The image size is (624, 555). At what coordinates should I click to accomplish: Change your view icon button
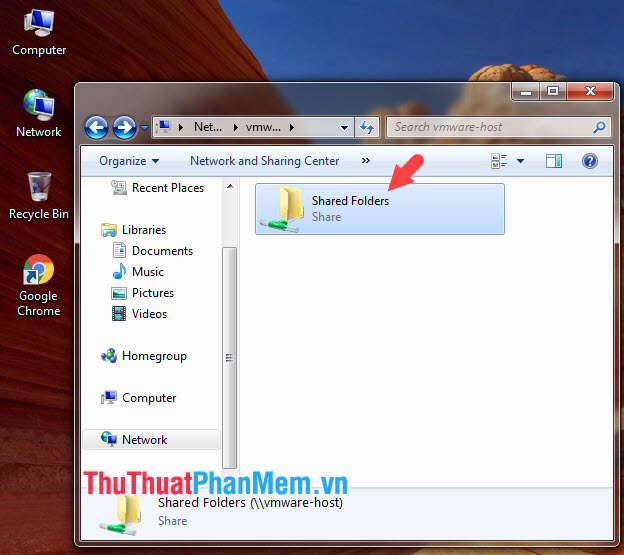click(499, 161)
